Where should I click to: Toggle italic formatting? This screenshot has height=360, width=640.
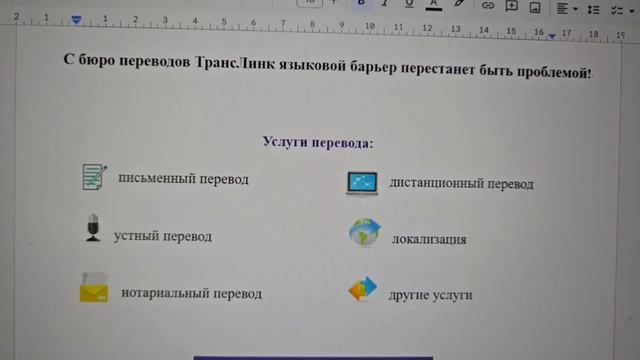(384, 3)
